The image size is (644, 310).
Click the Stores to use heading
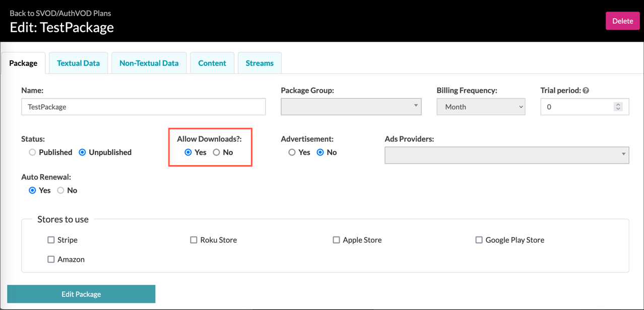(63, 219)
